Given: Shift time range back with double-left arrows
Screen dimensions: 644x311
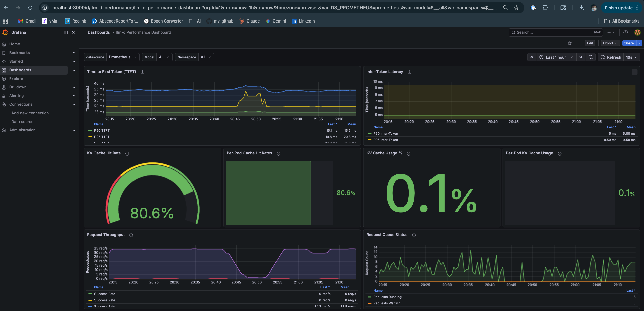Looking at the screenshot, I should pos(532,57).
